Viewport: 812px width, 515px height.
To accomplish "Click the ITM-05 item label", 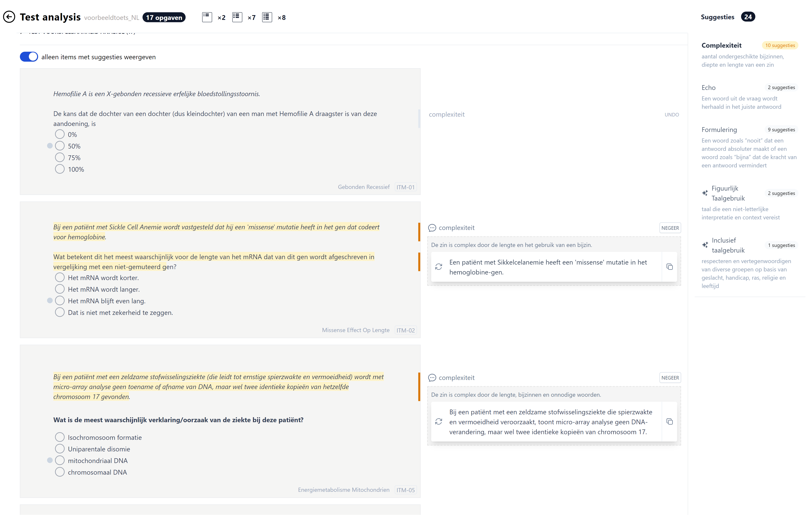I will pyautogui.click(x=406, y=490).
